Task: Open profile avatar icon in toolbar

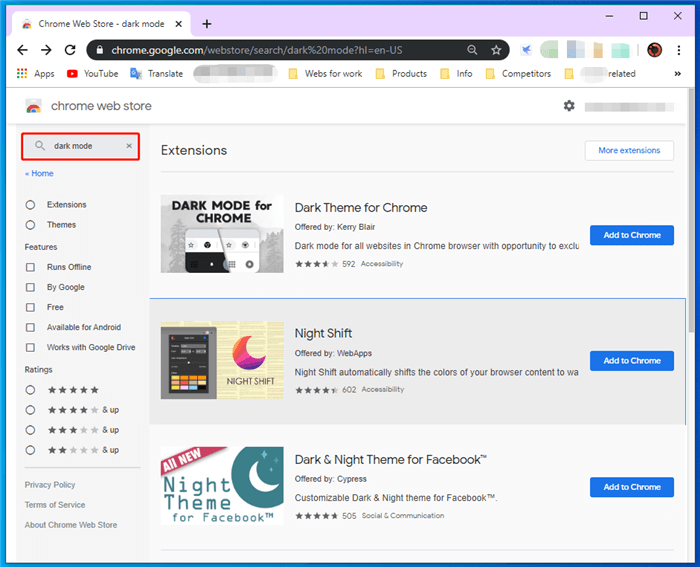Action: click(x=654, y=50)
